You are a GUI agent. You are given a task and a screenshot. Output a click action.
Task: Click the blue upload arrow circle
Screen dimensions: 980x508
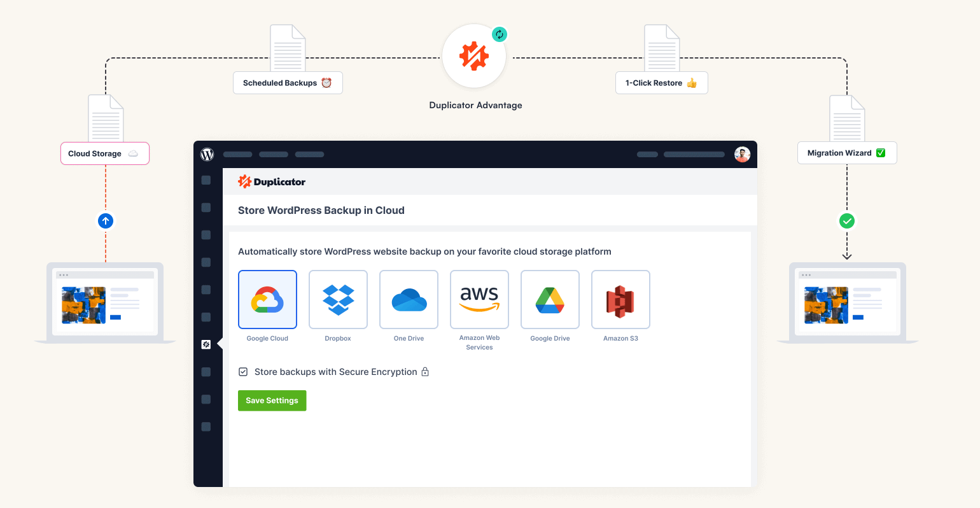click(106, 221)
